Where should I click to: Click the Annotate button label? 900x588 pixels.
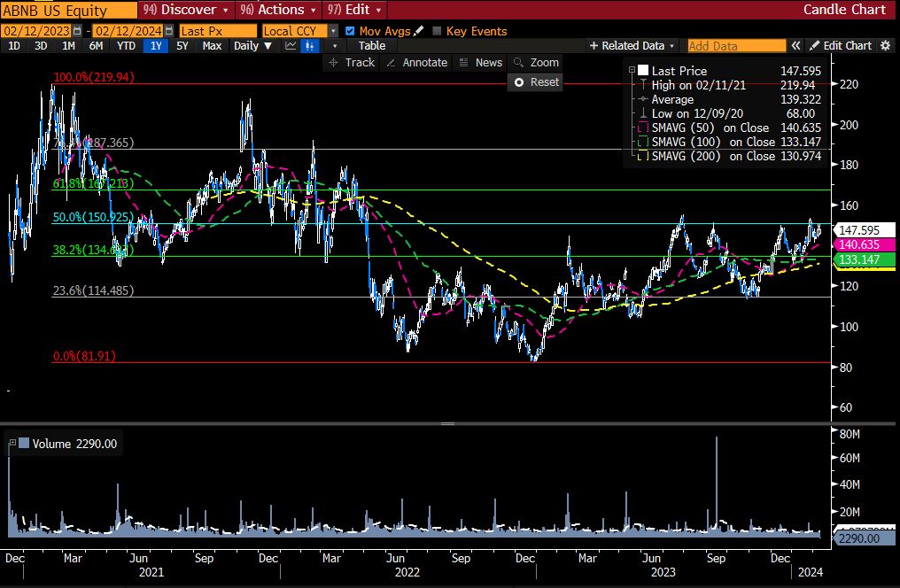click(424, 63)
